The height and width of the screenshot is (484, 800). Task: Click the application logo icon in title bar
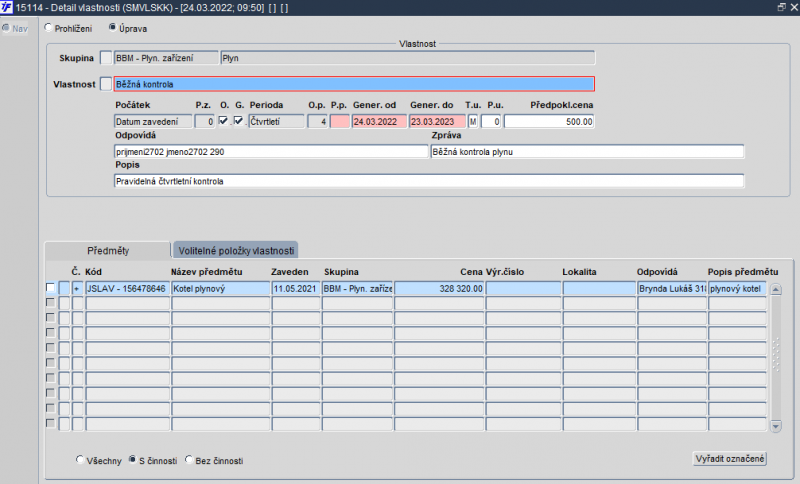tap(7, 8)
